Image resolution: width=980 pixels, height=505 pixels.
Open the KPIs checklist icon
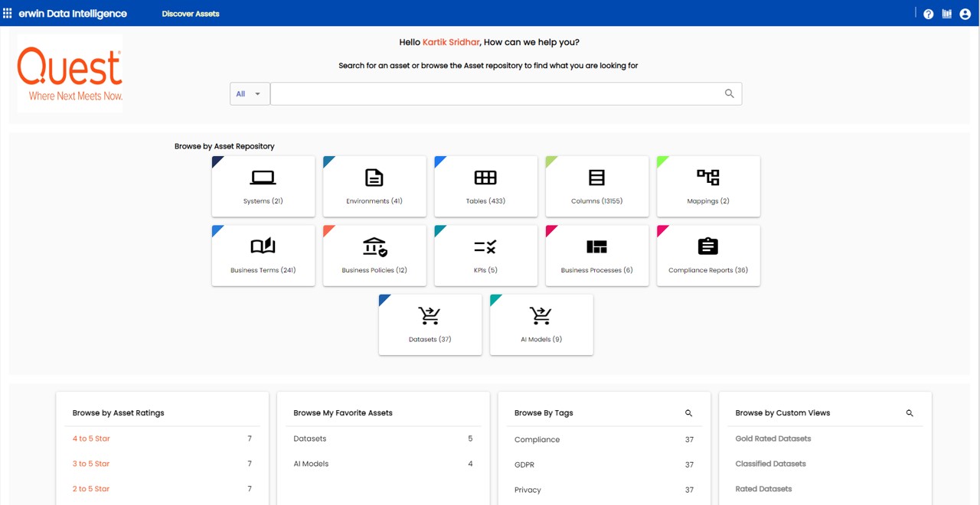click(x=485, y=246)
